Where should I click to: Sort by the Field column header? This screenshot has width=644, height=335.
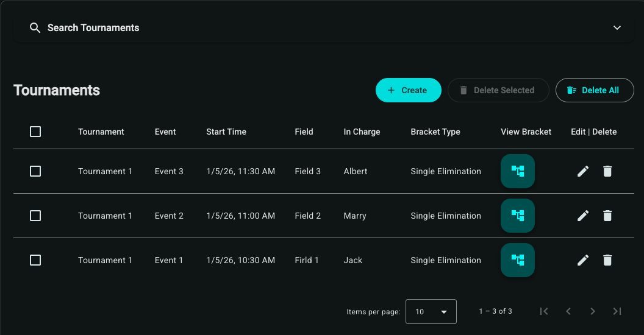point(304,132)
